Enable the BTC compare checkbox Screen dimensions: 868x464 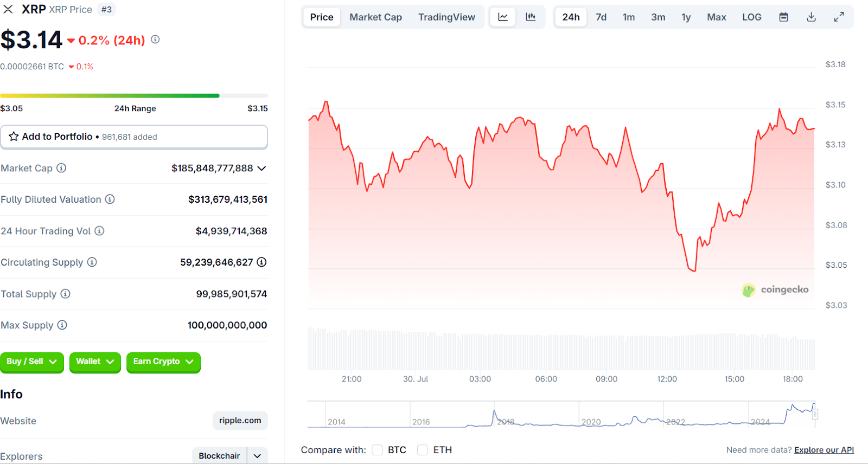378,450
